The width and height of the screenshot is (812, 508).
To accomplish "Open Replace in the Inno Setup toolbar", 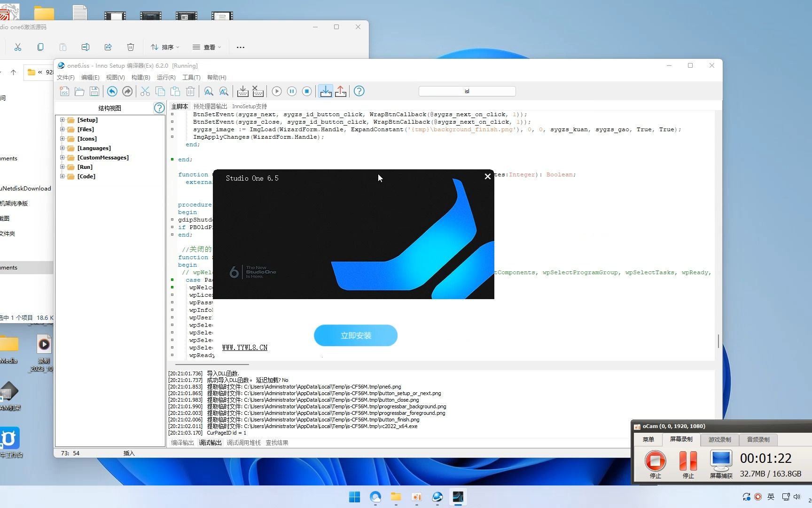I will (x=224, y=91).
